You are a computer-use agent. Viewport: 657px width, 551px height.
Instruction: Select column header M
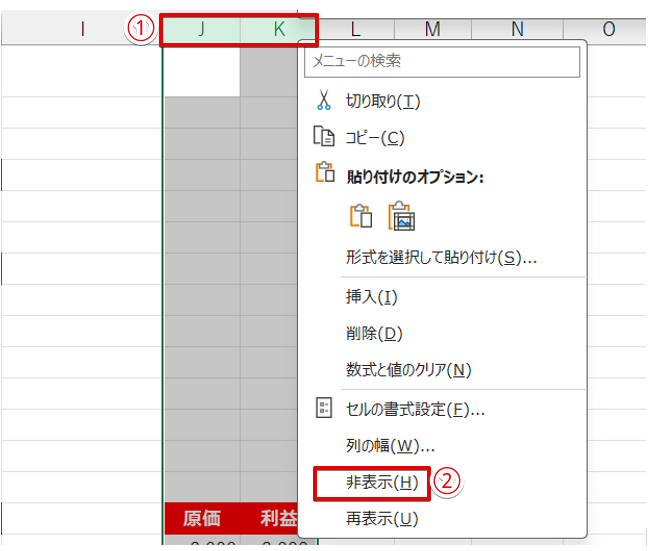[x=433, y=29]
